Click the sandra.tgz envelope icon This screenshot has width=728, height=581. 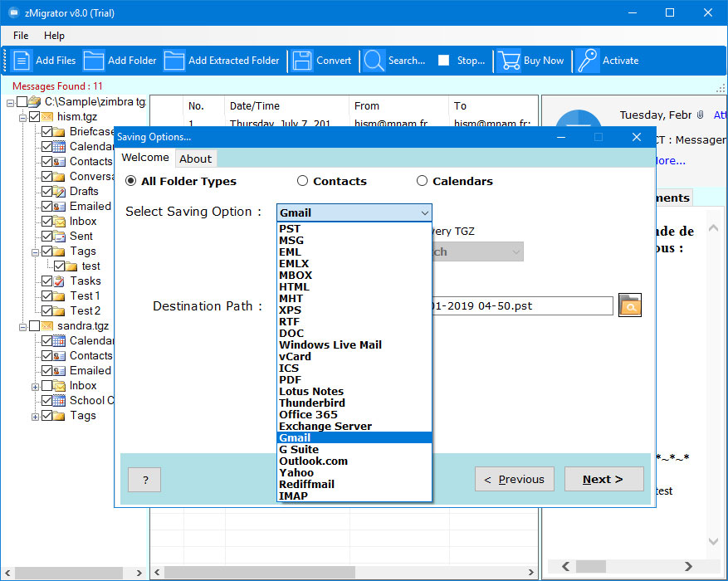(46, 325)
